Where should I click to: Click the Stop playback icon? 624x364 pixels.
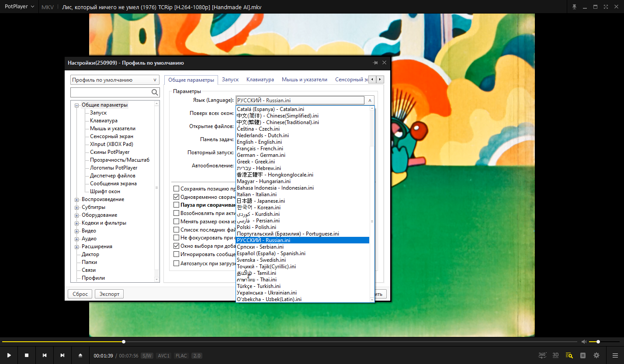[27, 355]
